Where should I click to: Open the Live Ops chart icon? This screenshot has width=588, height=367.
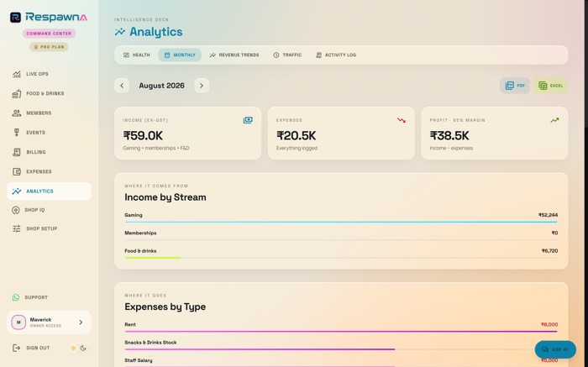(17, 74)
